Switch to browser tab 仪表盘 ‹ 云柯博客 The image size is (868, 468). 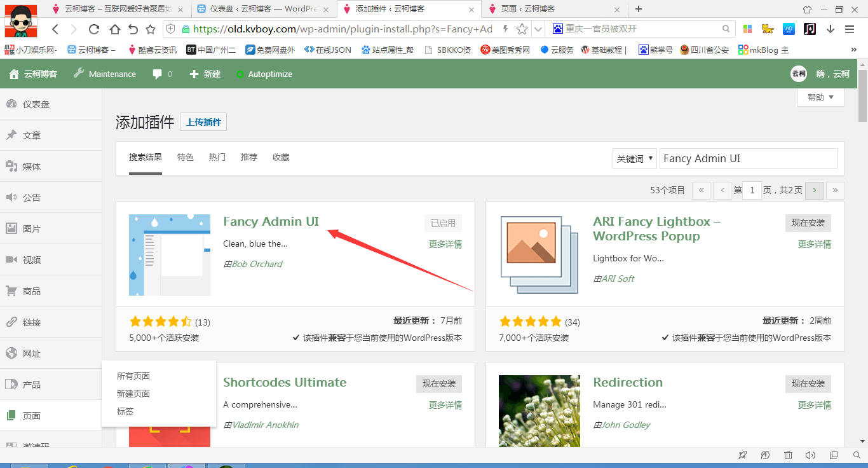tap(263, 9)
